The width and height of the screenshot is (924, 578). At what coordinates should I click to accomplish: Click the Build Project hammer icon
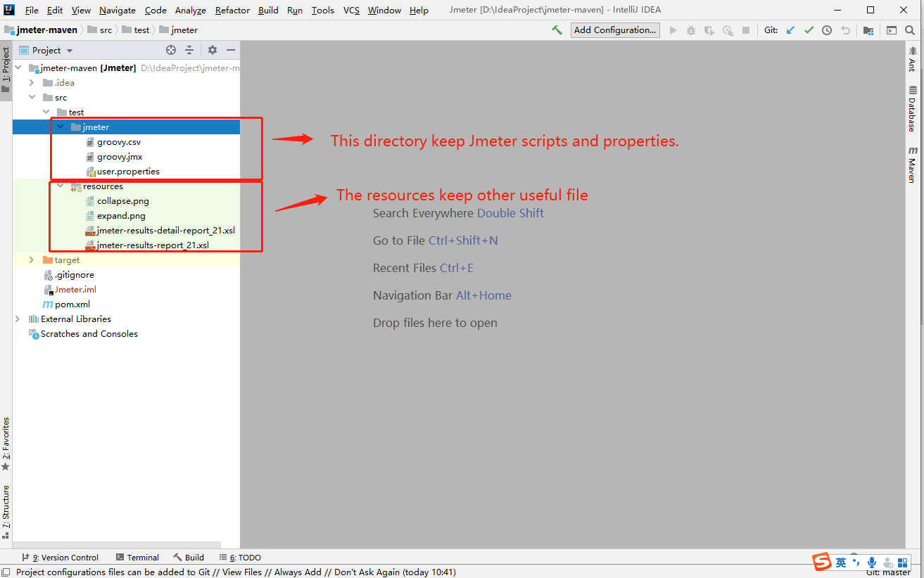point(557,30)
